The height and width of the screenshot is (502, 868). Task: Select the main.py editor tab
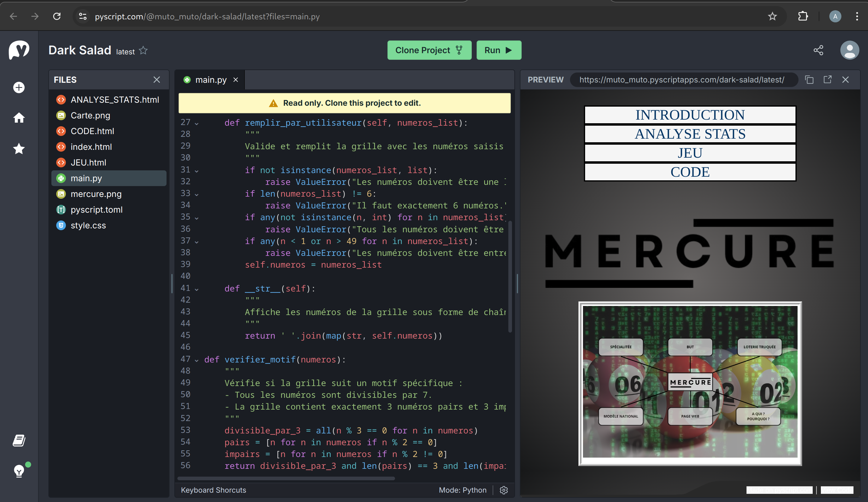coord(210,80)
